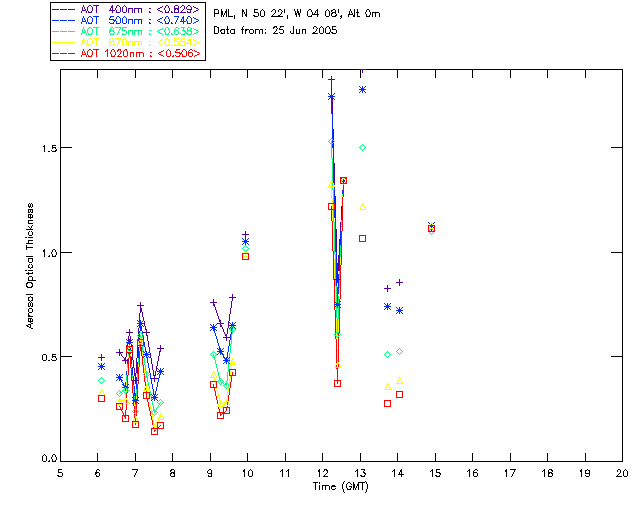Screen dimensions: 640x512
Task: Click x-axis tick label 10
Action: point(247,473)
